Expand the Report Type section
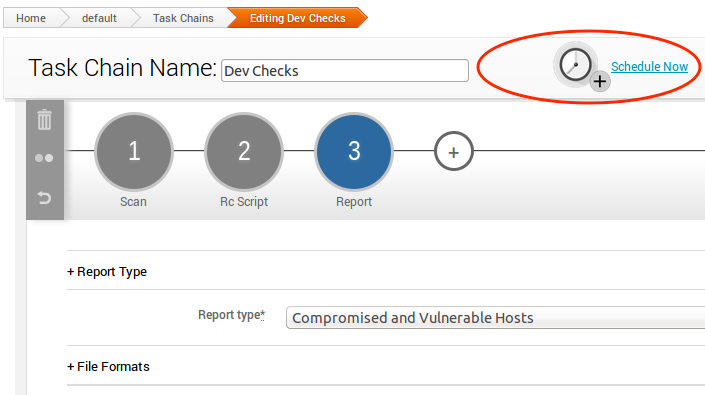Viewport: 705px width, 395px height. [x=107, y=271]
